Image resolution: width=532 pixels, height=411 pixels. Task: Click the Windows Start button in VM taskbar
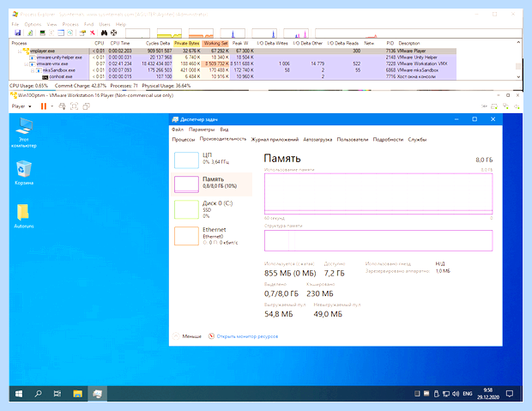[19, 394]
